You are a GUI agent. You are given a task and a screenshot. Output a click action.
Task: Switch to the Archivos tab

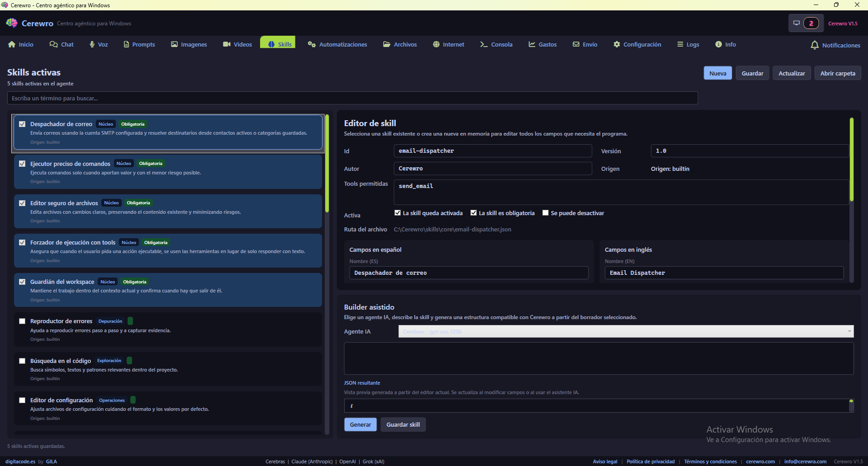point(400,44)
